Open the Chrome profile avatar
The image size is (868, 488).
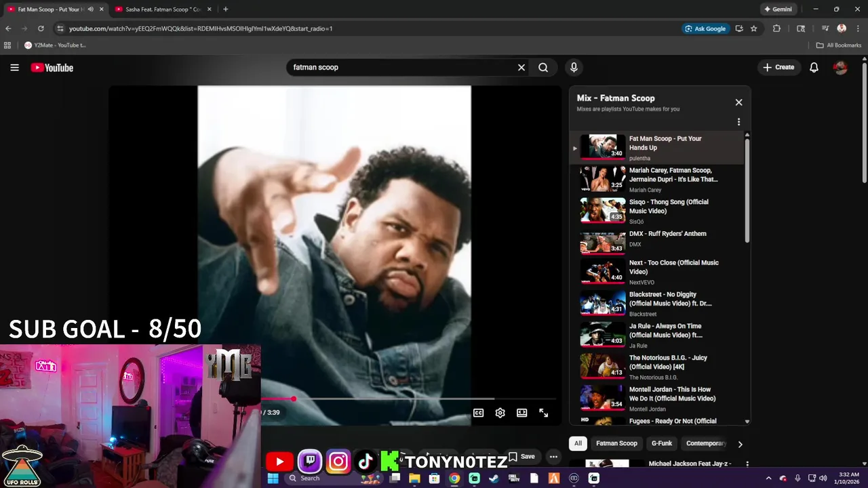pyautogui.click(x=842, y=28)
